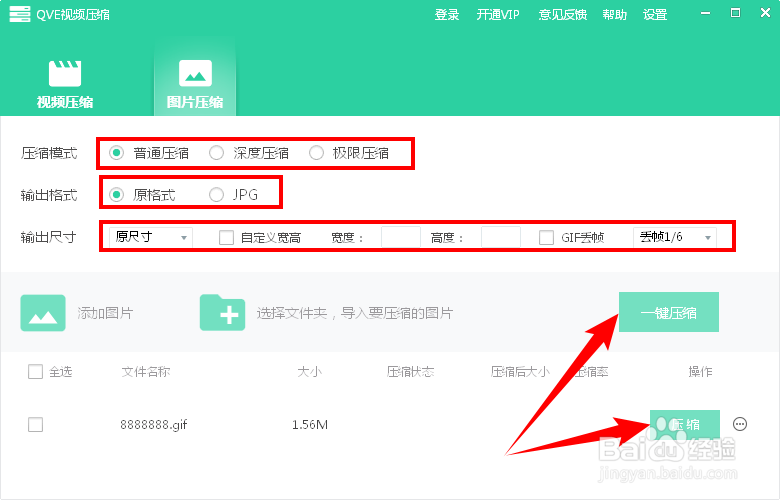Click the 操作 column header

(700, 372)
